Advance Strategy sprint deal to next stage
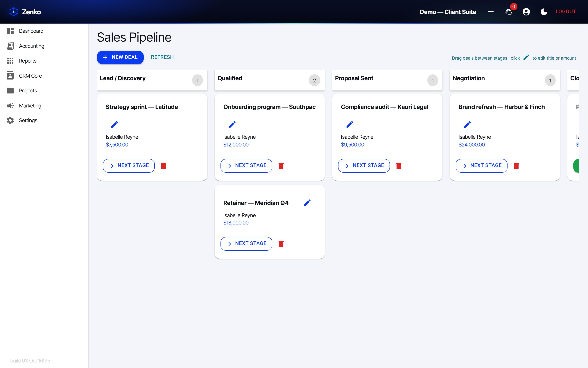Viewport: 588px width, 368px height. click(x=129, y=166)
